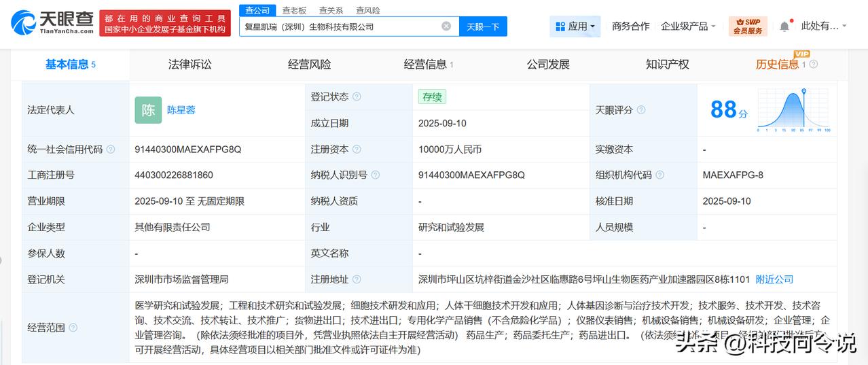
Task: Open the notification bell icon
Action: [x=784, y=27]
